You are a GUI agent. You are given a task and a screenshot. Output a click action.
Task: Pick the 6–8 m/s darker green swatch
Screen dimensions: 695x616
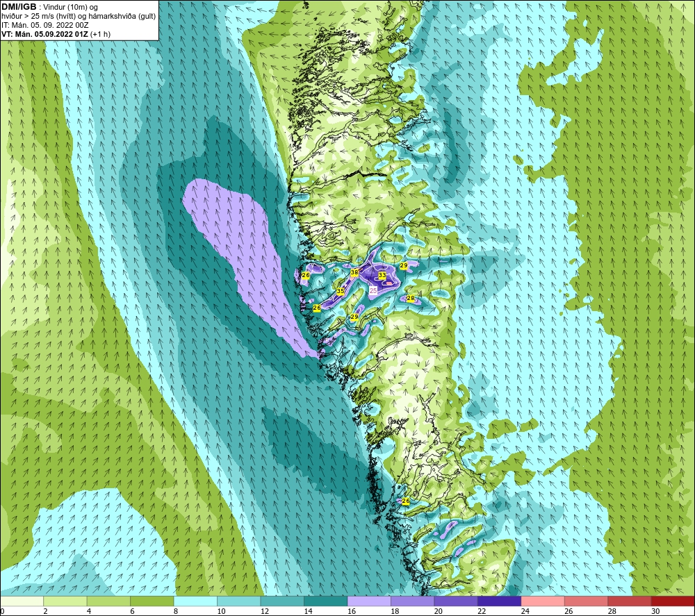click(x=152, y=601)
